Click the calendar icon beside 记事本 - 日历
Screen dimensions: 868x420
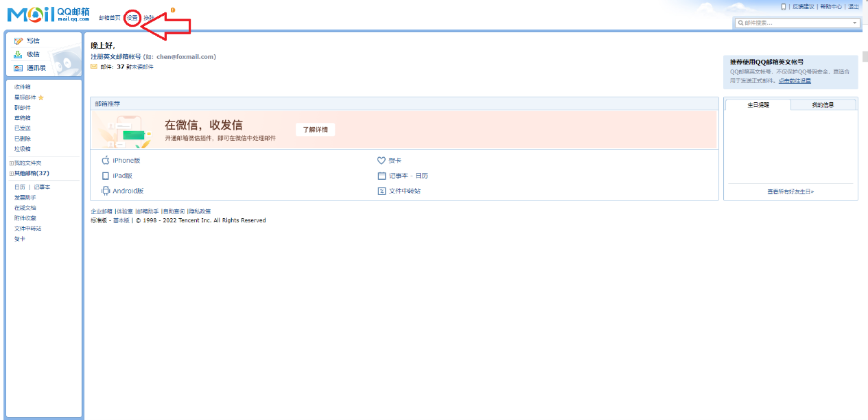click(382, 176)
